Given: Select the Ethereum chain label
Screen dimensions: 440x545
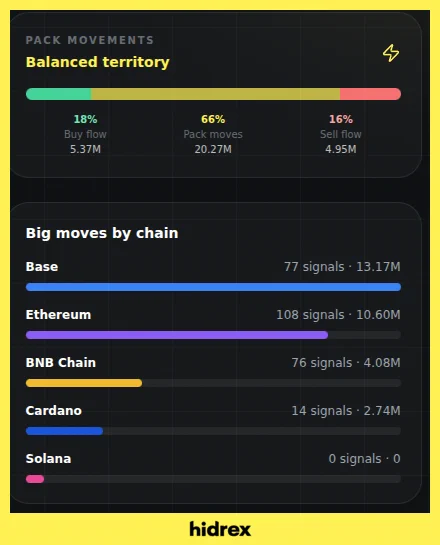Looking at the screenshot, I should point(58,315).
